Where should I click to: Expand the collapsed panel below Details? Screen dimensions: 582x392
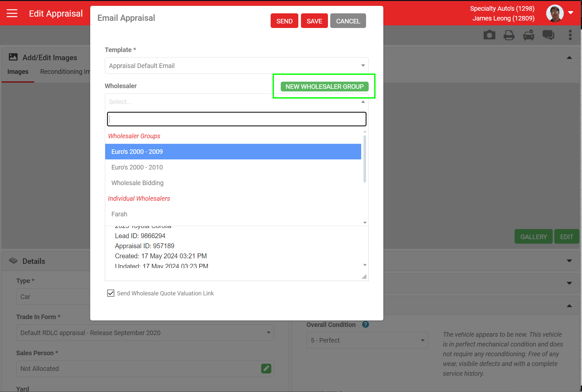pyautogui.click(x=569, y=283)
